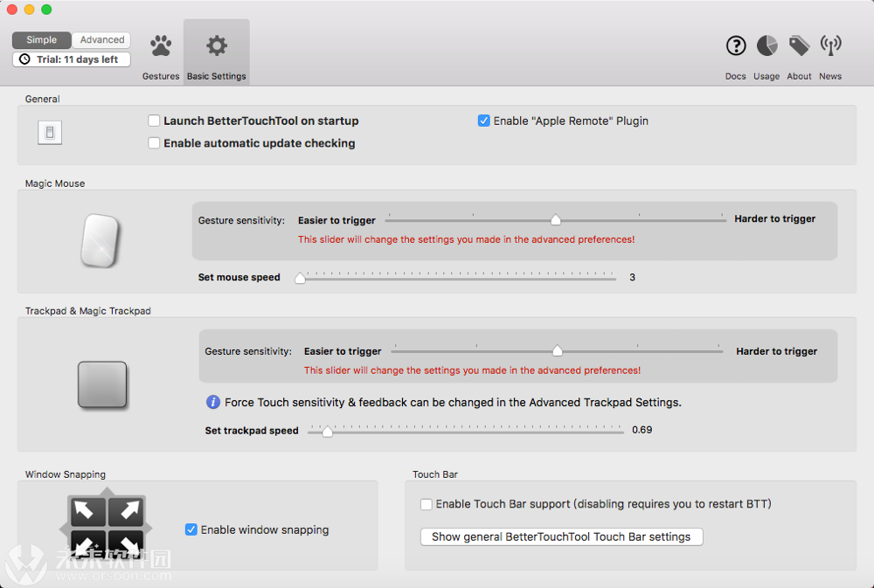
Task: Click the Set mouse speed slider track
Action: coord(458,279)
